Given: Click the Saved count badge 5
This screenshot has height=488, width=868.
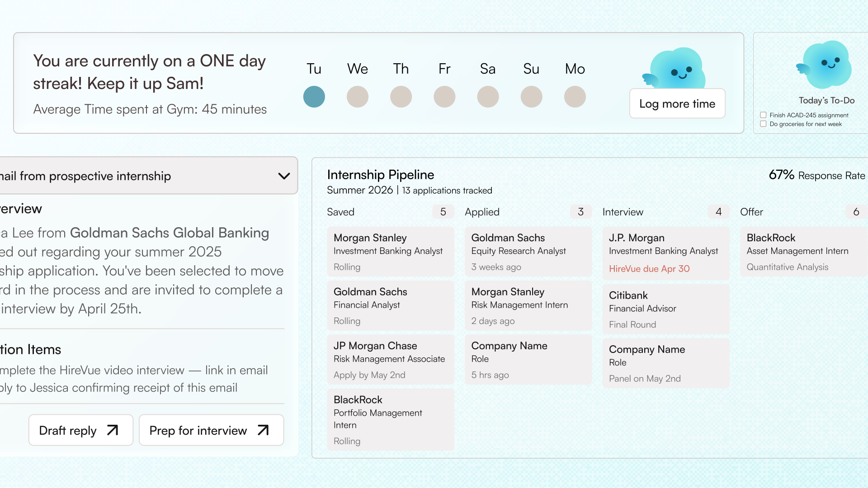Looking at the screenshot, I should [443, 212].
